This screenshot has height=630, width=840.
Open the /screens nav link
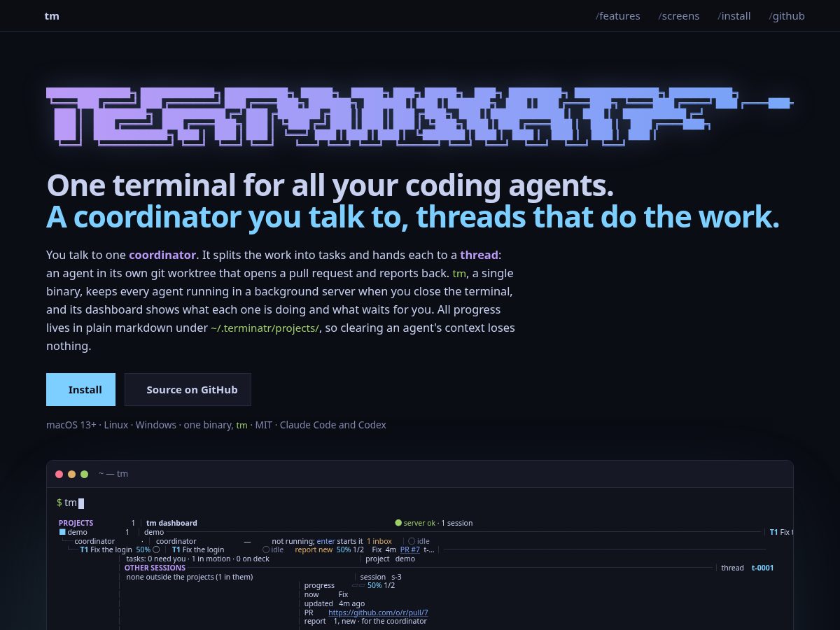(678, 15)
